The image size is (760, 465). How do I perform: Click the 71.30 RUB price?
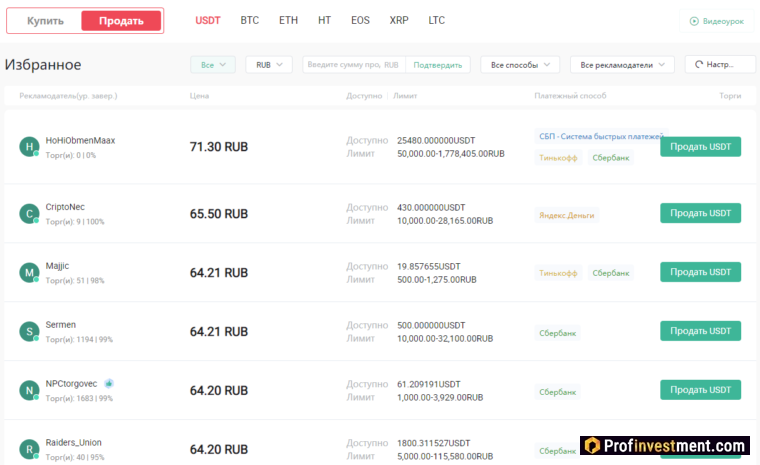219,147
